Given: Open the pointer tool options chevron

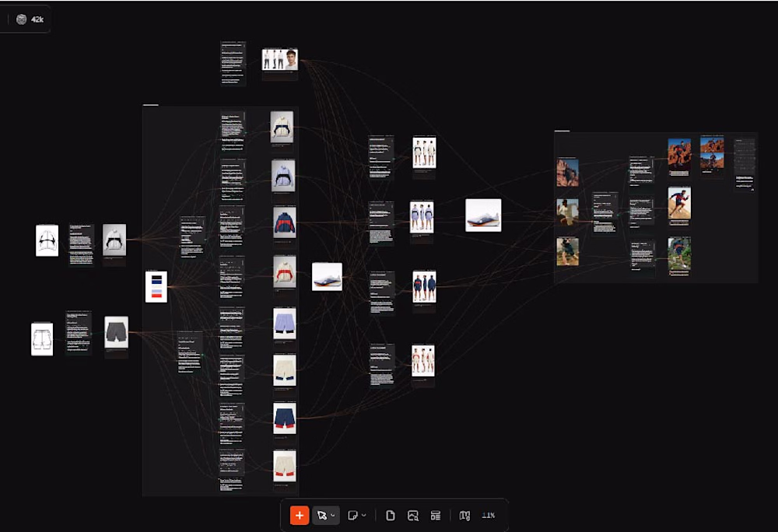Looking at the screenshot, I should (x=333, y=516).
